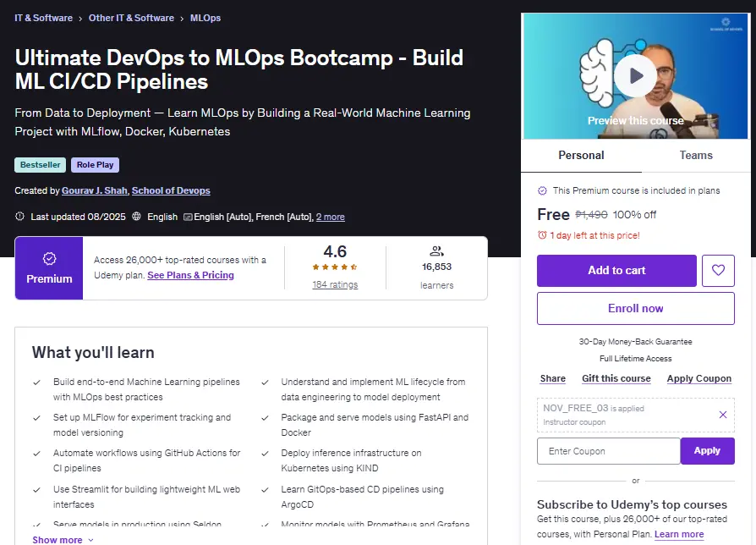Click Share course link

[x=552, y=378]
